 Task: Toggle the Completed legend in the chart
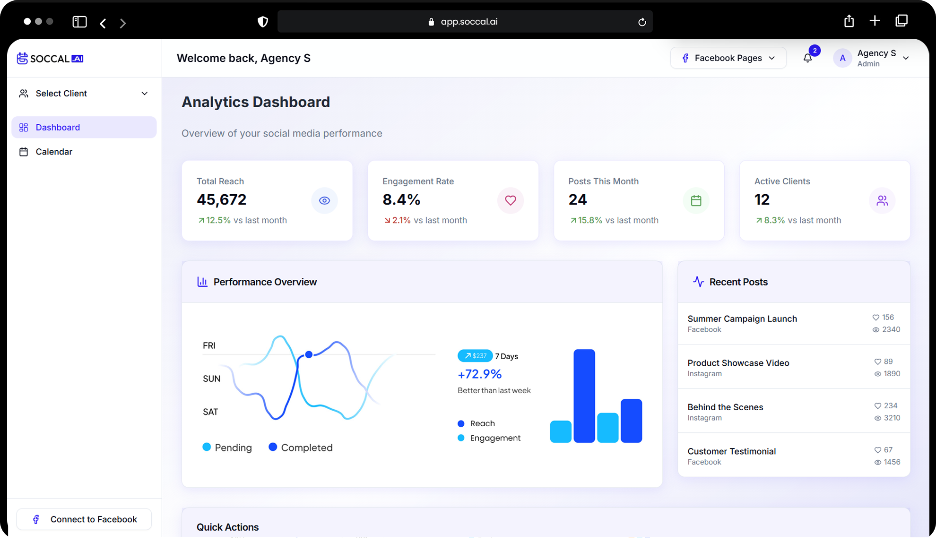[301, 448]
